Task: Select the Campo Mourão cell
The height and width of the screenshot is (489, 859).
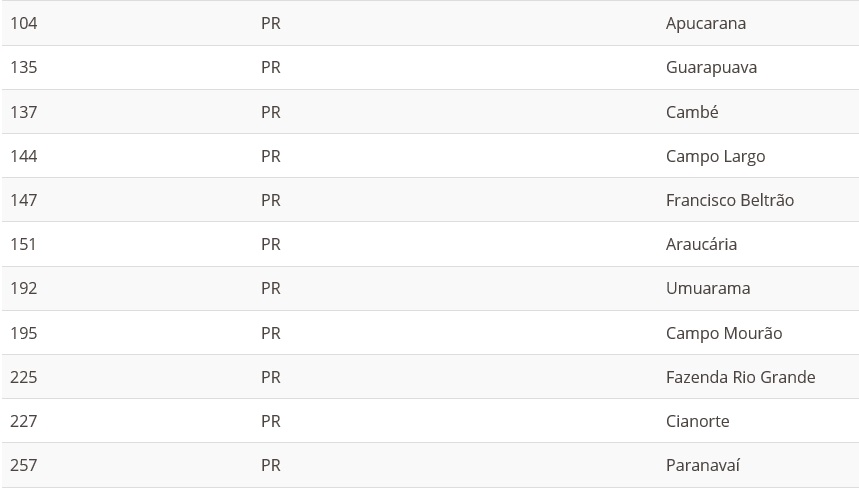Action: click(x=723, y=333)
